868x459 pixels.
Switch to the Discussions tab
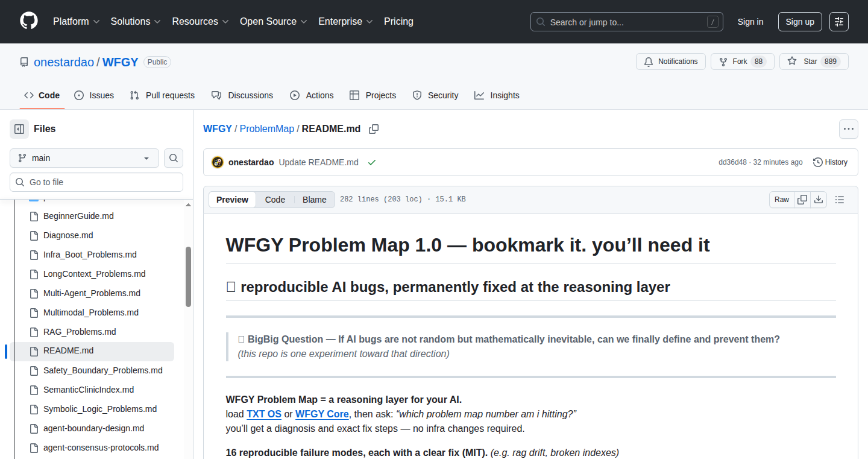(242, 95)
